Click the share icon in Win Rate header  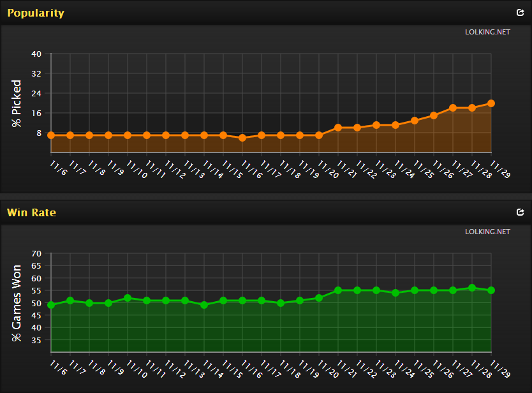click(520, 212)
